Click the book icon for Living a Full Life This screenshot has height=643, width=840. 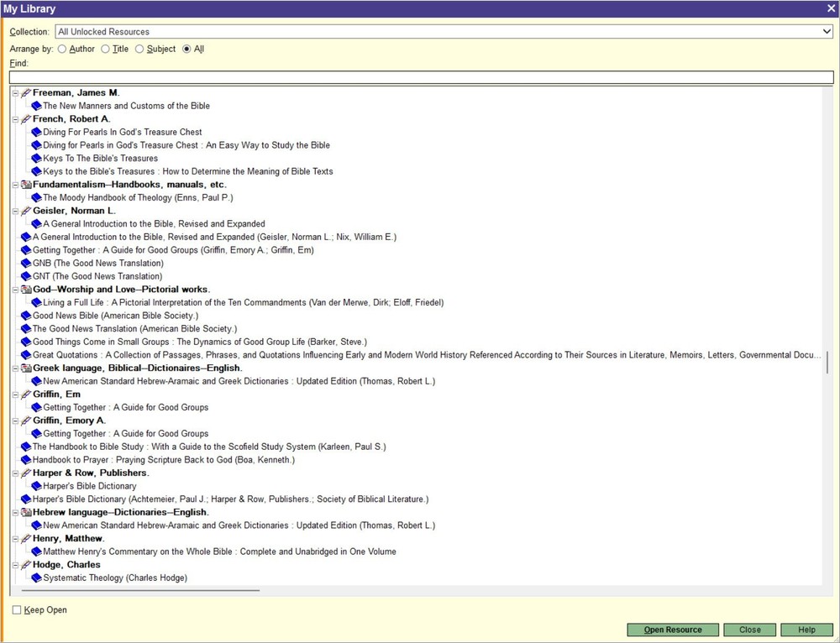pyautogui.click(x=36, y=302)
